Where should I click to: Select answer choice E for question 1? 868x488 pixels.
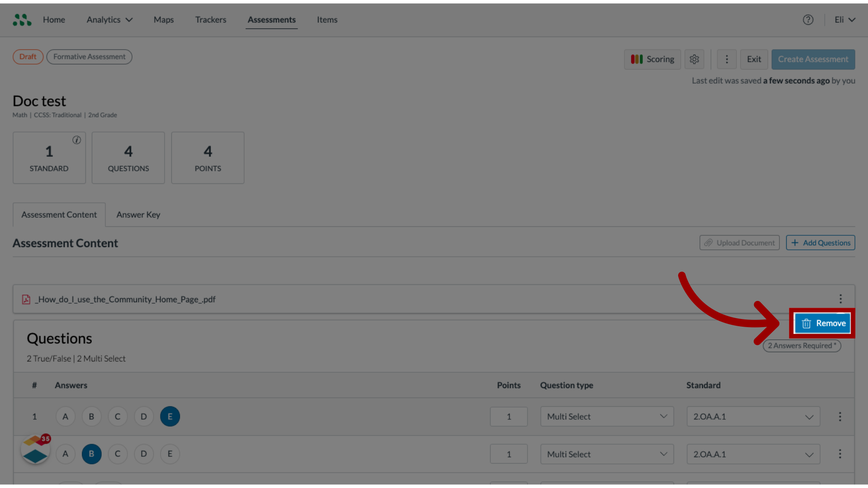click(x=170, y=416)
